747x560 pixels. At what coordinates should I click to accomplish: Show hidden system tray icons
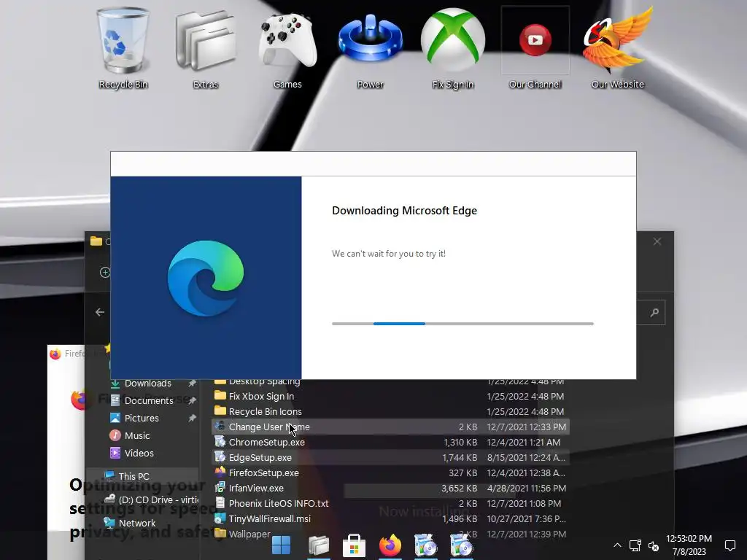pos(617,545)
